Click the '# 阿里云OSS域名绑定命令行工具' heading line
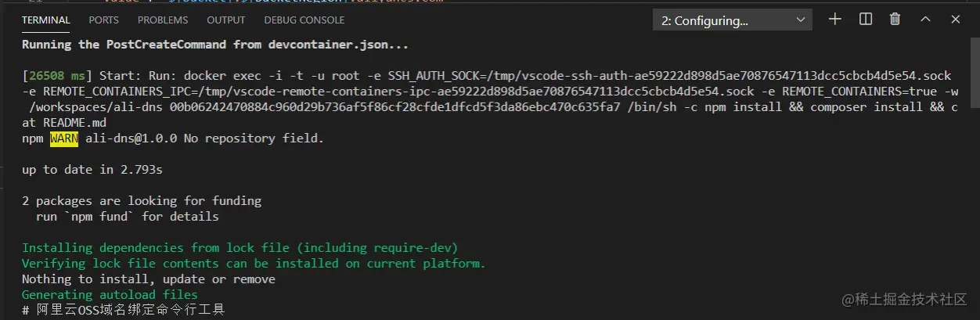The width and height of the screenshot is (980, 320). [x=124, y=311]
